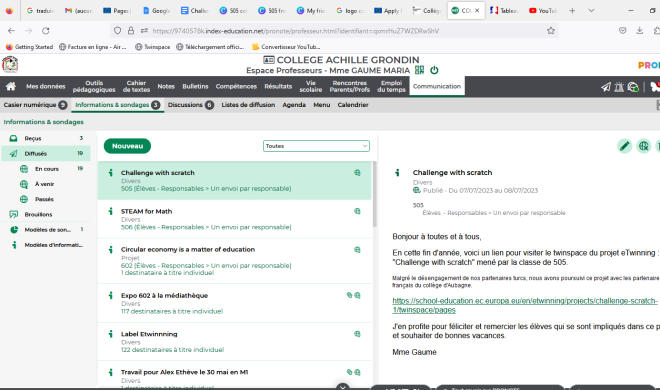Open Vie scolaire menu
This screenshot has width=660, height=390.
click(311, 86)
